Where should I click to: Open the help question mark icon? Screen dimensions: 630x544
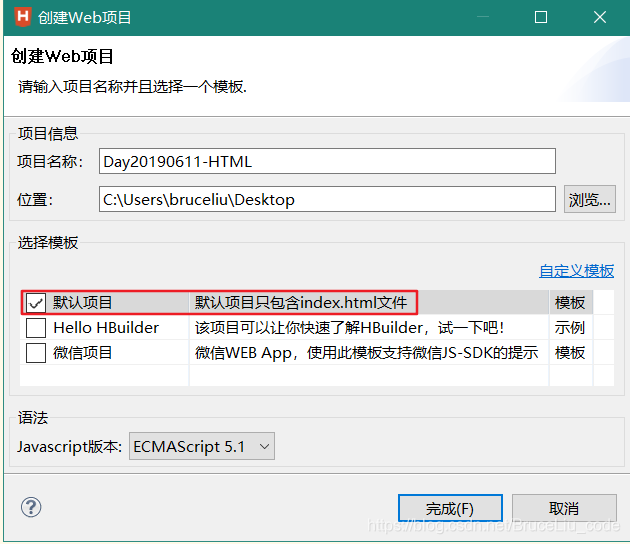point(31,507)
